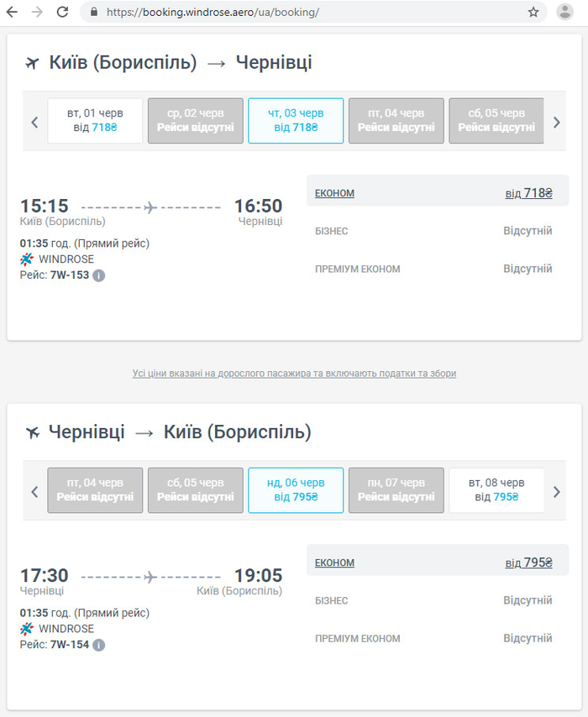Show earlier outbound dates with left chevron
Viewport: 588px width, 717px height.
(34, 122)
